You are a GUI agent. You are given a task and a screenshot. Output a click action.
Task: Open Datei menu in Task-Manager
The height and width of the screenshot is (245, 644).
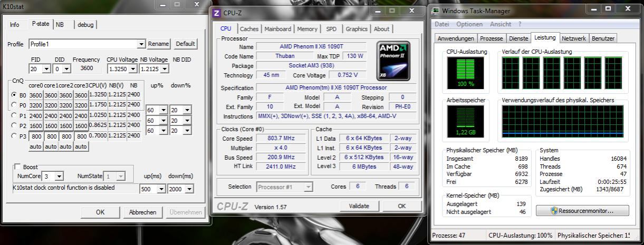coord(443,24)
